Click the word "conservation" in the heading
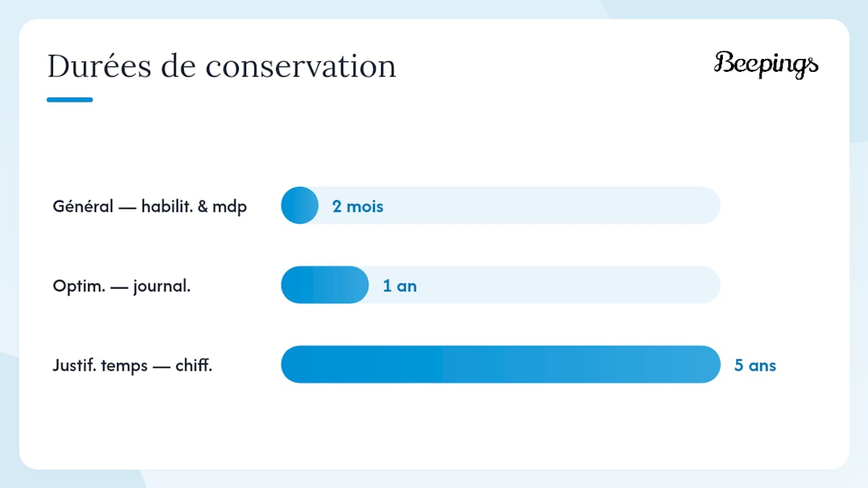This screenshot has width=868, height=488. pyautogui.click(x=301, y=66)
